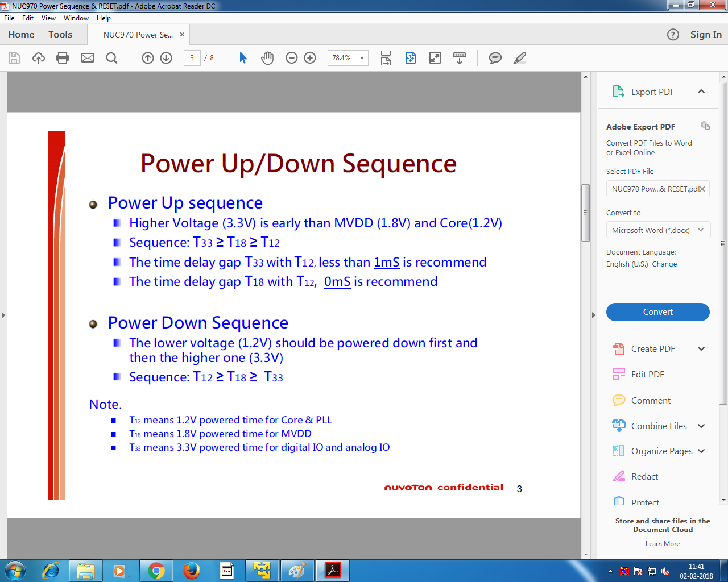
Task: Click the Fit width scrolling icon
Action: point(386,58)
